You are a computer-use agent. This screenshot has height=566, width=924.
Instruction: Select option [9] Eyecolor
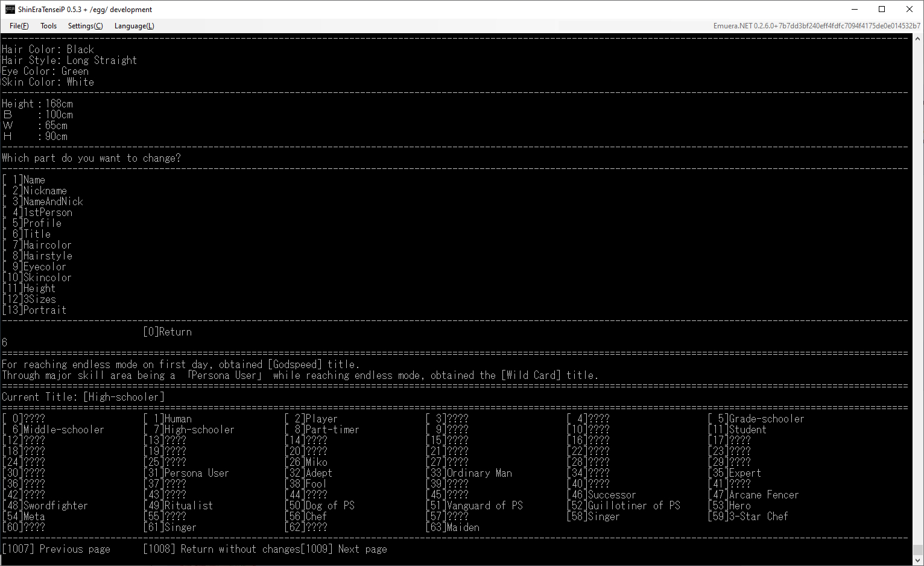tap(34, 267)
